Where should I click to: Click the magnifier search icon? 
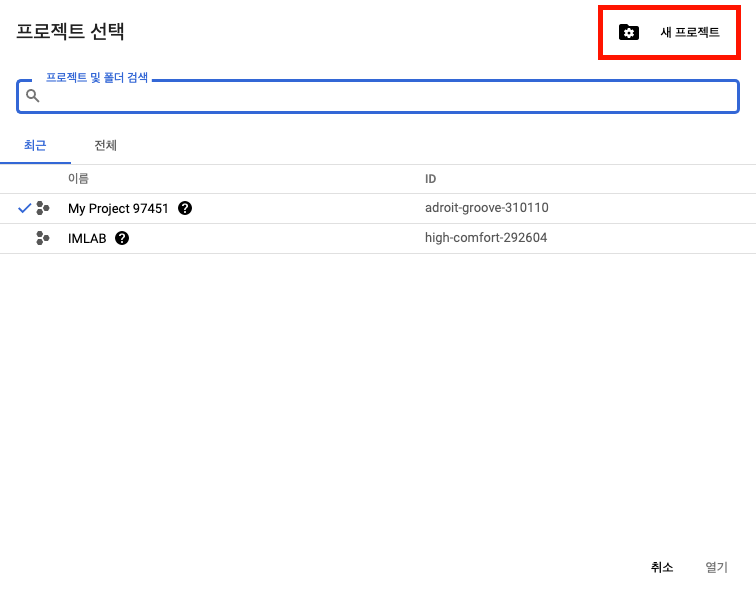(33, 96)
